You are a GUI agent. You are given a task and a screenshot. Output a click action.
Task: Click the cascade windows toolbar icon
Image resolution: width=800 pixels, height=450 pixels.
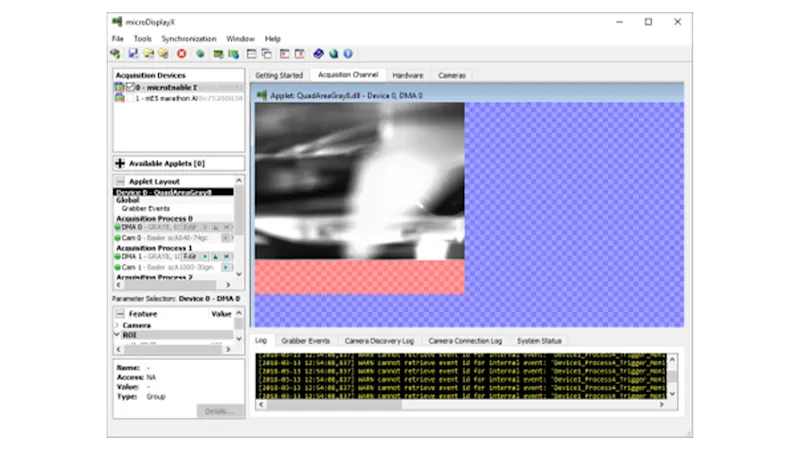(x=267, y=54)
